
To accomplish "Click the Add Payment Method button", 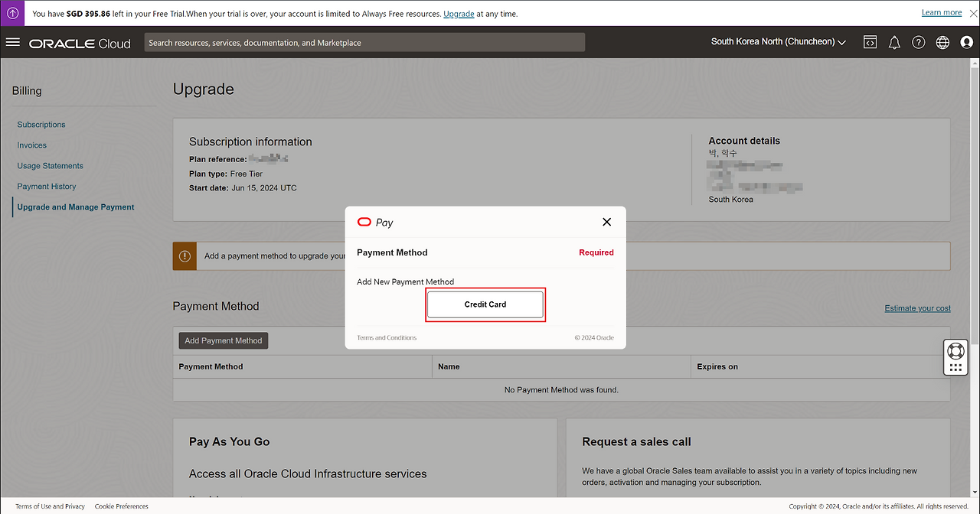I will [223, 341].
